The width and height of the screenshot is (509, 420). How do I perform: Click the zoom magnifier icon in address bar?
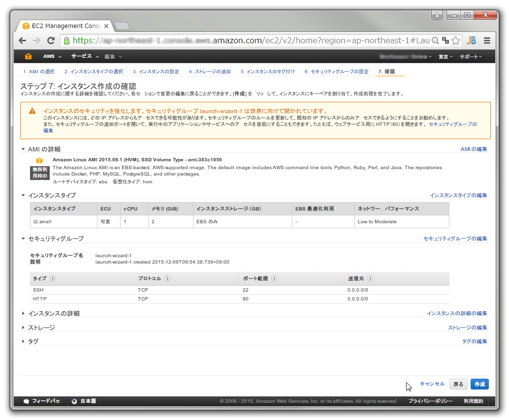pos(435,40)
